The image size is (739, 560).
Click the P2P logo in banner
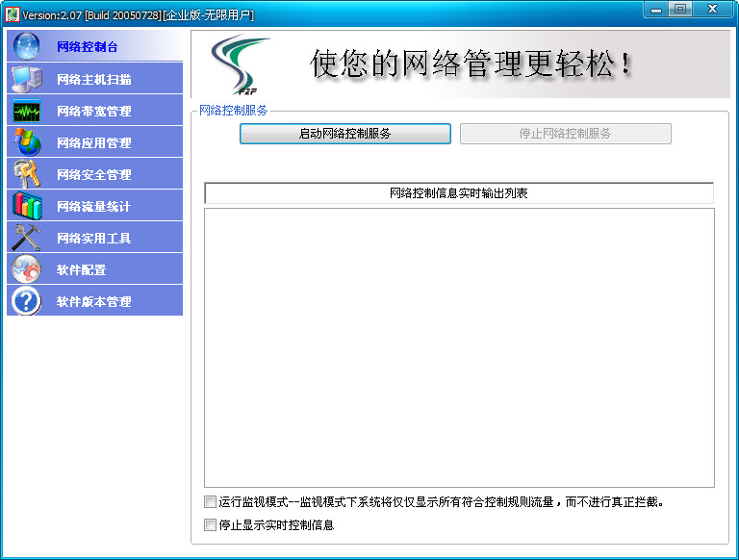point(241,64)
